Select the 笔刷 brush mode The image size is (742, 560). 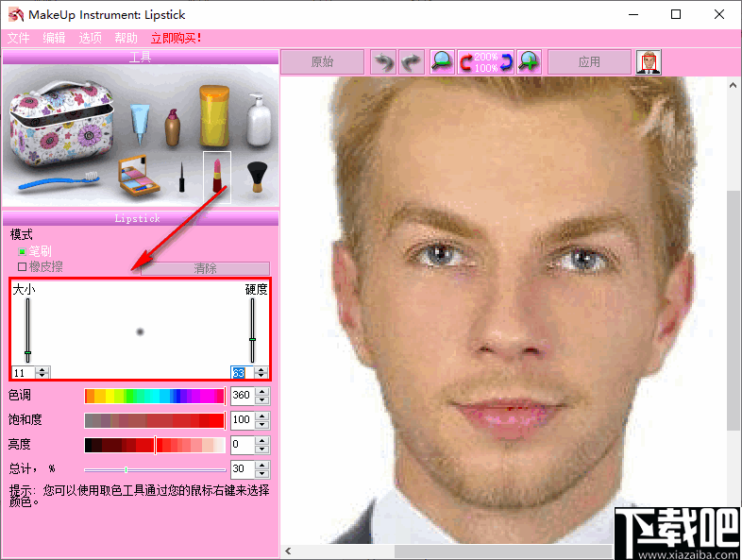(x=35, y=251)
